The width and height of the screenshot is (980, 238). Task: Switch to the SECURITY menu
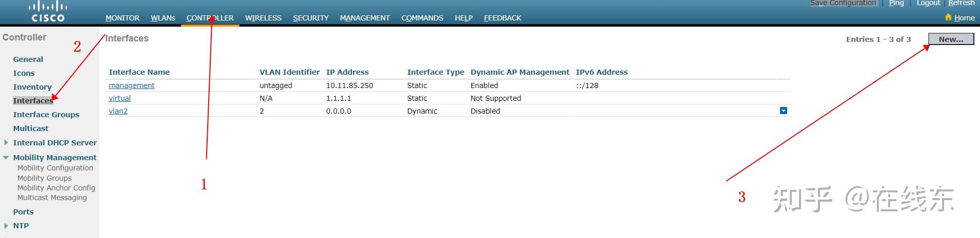pos(311,18)
